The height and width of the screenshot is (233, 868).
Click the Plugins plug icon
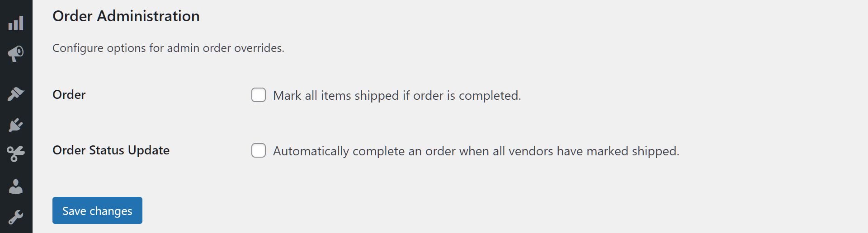pos(16,125)
